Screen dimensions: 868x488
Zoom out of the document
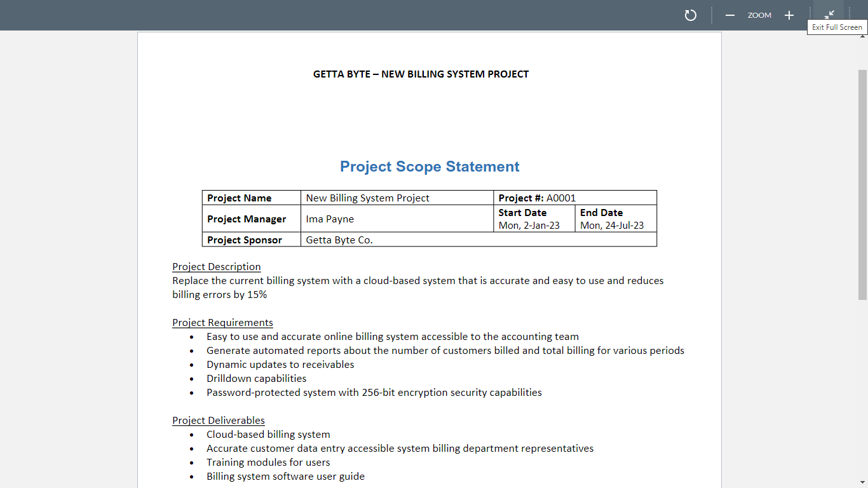click(x=729, y=15)
